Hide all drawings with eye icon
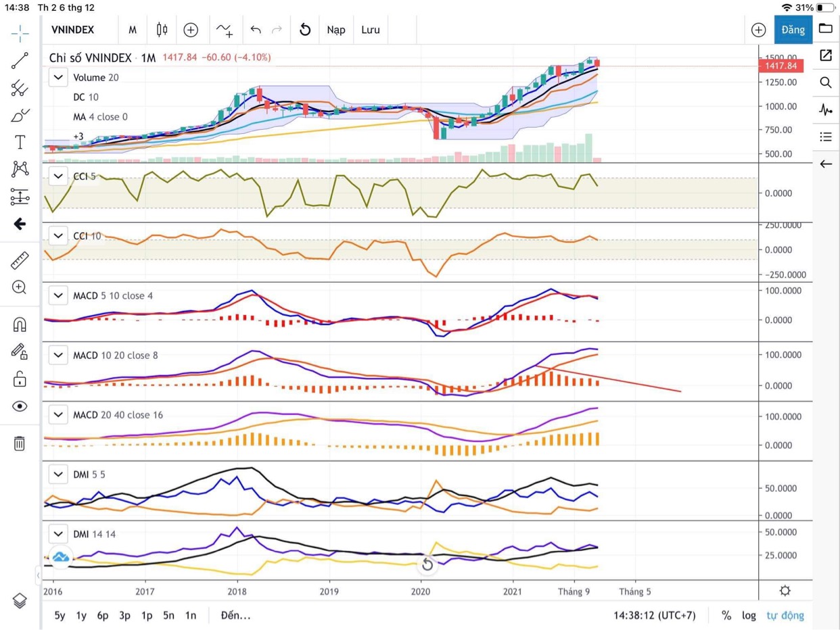 [x=20, y=406]
